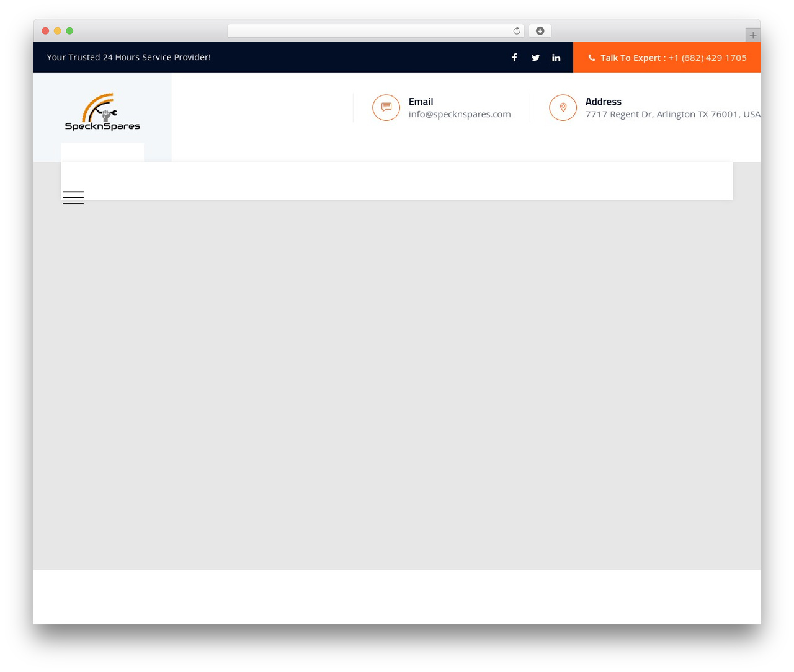Close the browser window with the red button
794x672 pixels.
[45, 31]
